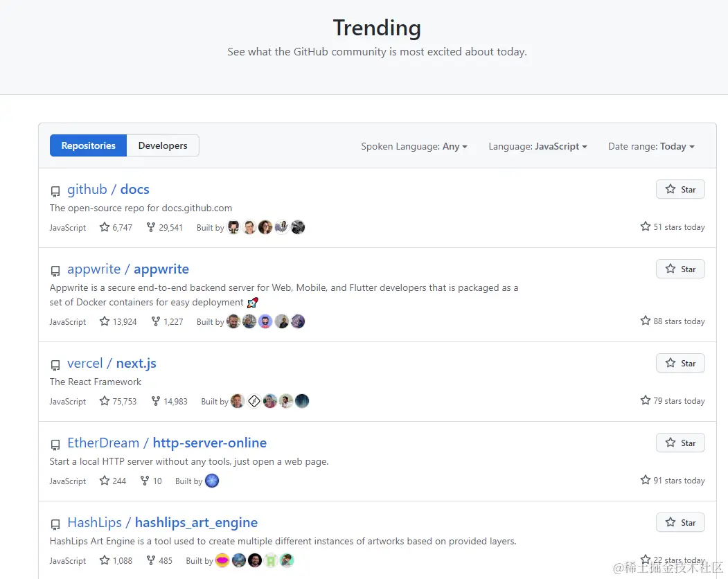
Task: Star the hashlips_art_engine repository
Action: pyautogui.click(x=680, y=522)
